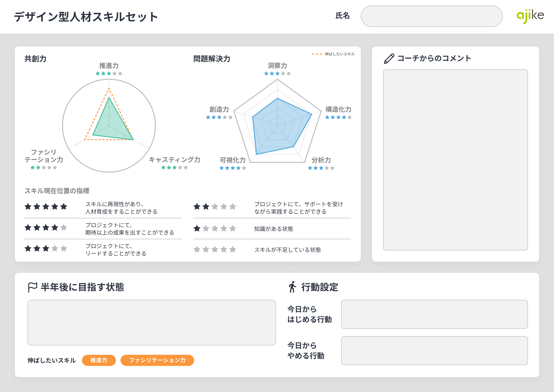Toggle the second star of 創造力 rating
554x392 pixels.
pos(214,118)
